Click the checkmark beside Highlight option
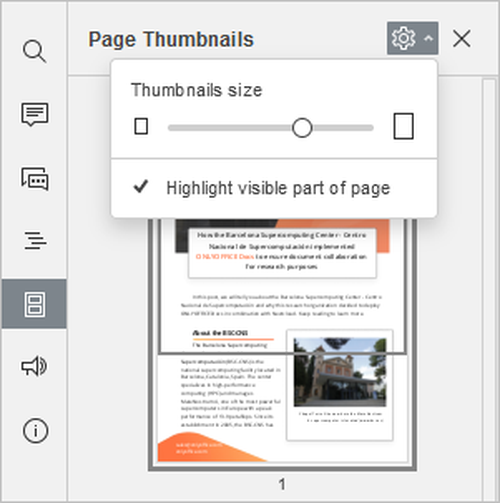The width and height of the screenshot is (500, 503). click(141, 187)
